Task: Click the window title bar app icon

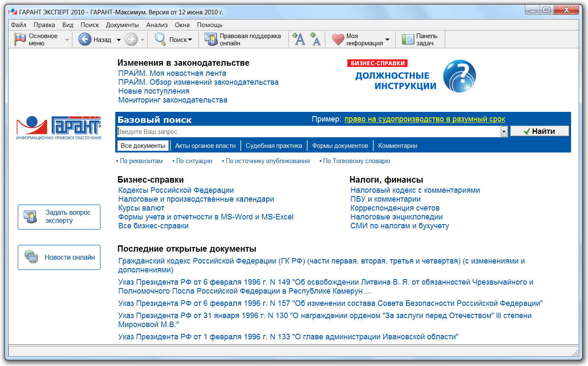Action: tap(13, 11)
